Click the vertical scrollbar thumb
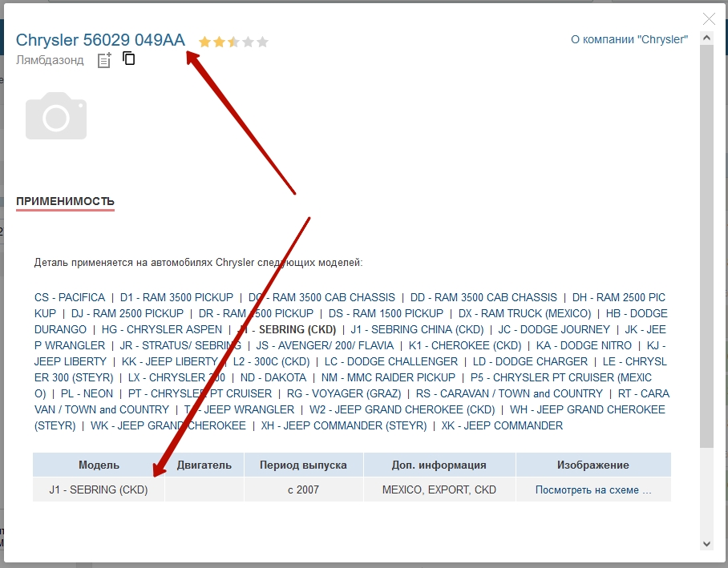 (x=706, y=246)
